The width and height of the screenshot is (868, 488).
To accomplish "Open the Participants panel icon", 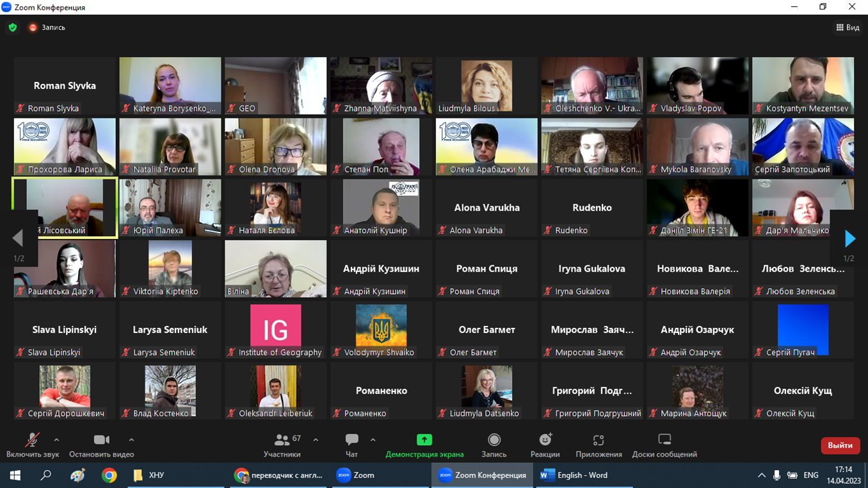I will [282, 440].
